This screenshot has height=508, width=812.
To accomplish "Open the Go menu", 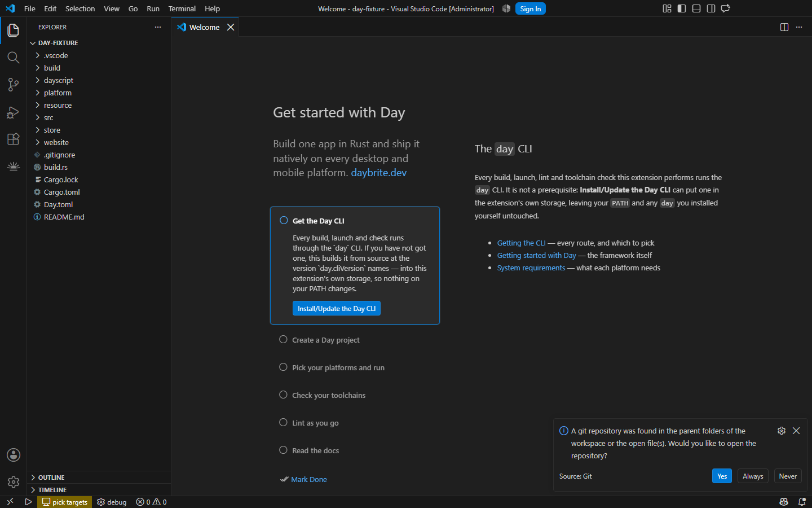I will click(133, 8).
